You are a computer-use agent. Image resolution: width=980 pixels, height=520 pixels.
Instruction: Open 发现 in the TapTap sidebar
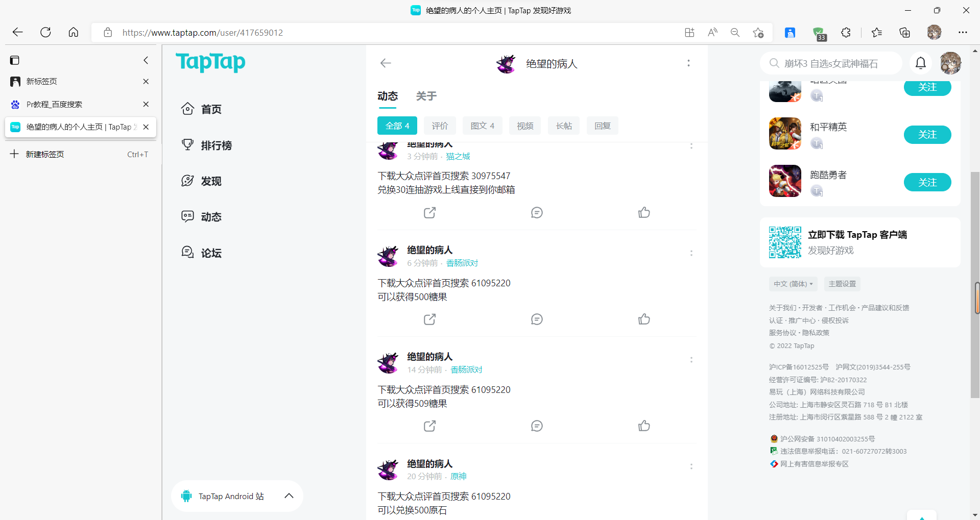202,181
